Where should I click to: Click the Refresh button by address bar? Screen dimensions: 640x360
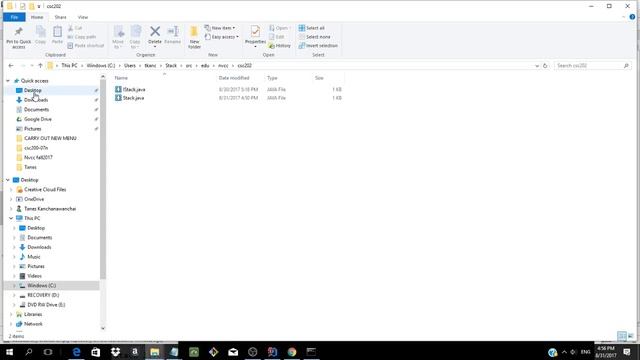(x=545, y=65)
